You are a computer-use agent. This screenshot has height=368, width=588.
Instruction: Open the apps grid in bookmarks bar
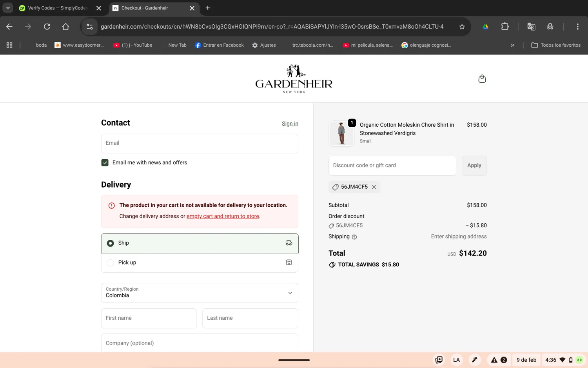tap(9, 45)
